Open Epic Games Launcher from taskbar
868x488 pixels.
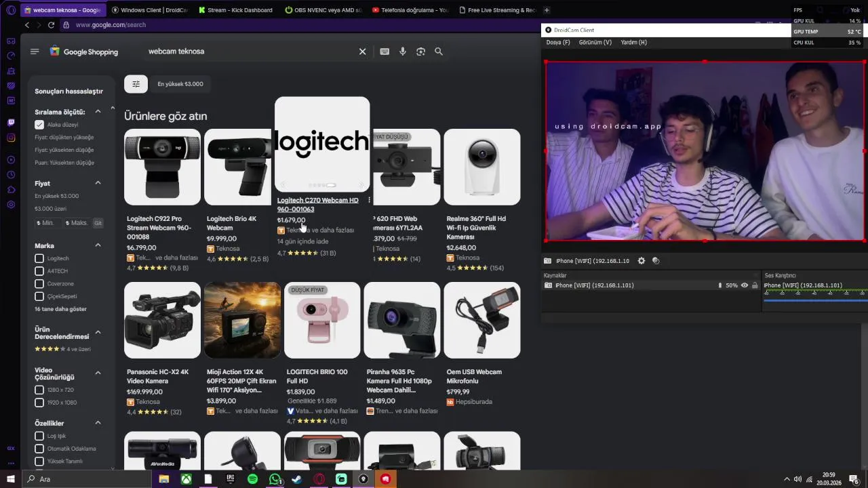point(230,479)
